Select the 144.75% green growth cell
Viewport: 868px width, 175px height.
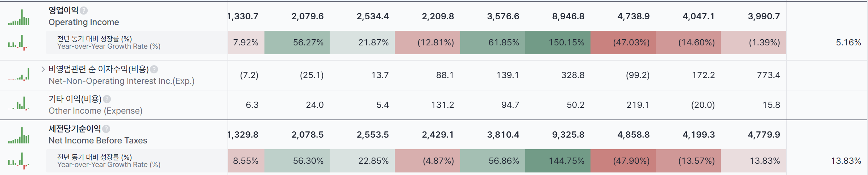click(558, 161)
